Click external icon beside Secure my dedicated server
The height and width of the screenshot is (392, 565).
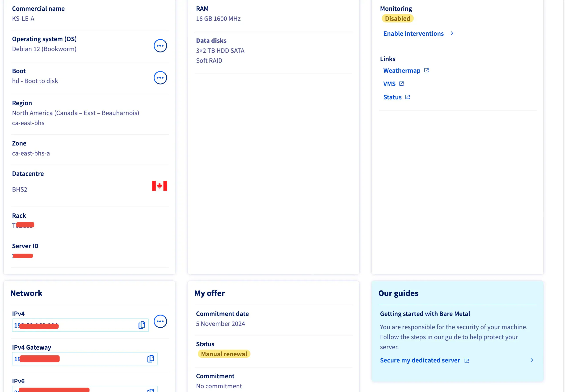(x=467, y=360)
